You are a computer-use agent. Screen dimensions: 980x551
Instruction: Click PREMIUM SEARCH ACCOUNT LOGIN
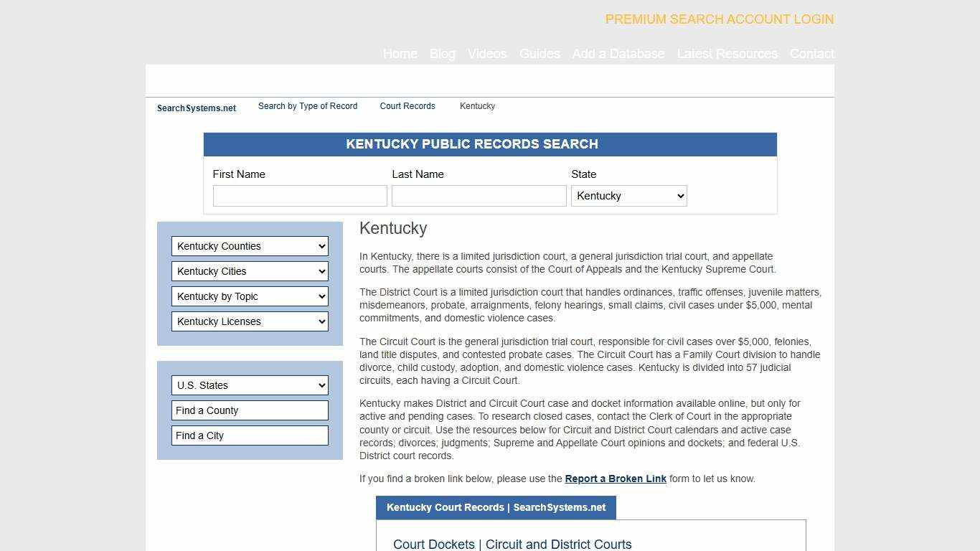click(719, 19)
